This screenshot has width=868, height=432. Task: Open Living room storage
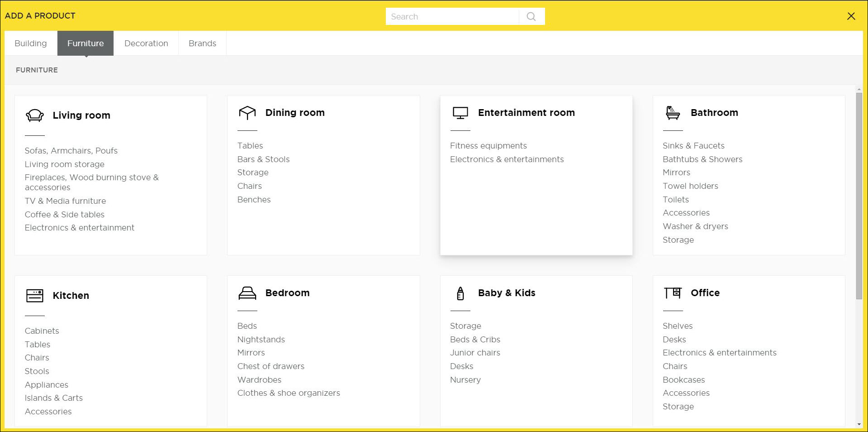click(65, 164)
